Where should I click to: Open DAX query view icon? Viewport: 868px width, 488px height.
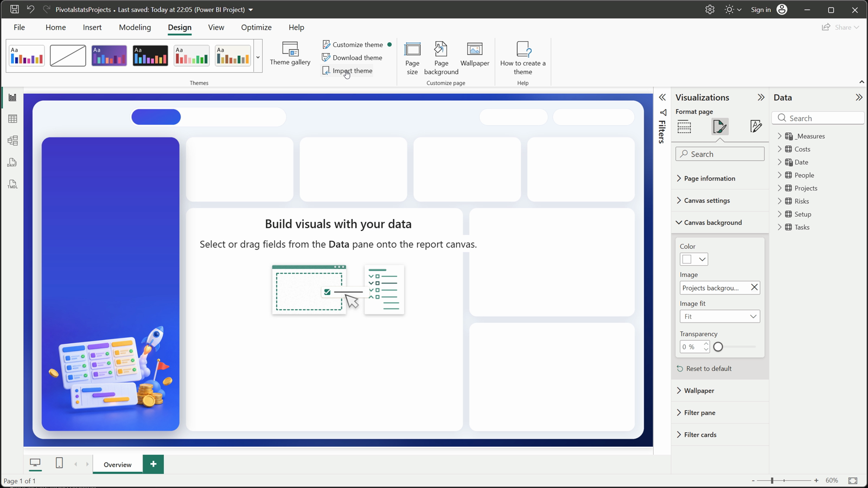click(12, 163)
